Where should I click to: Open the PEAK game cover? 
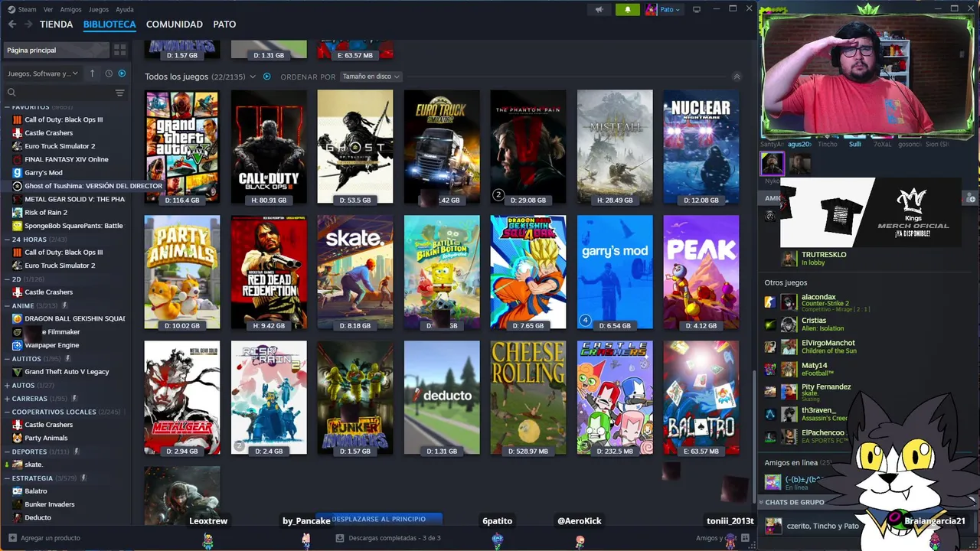[x=701, y=272]
